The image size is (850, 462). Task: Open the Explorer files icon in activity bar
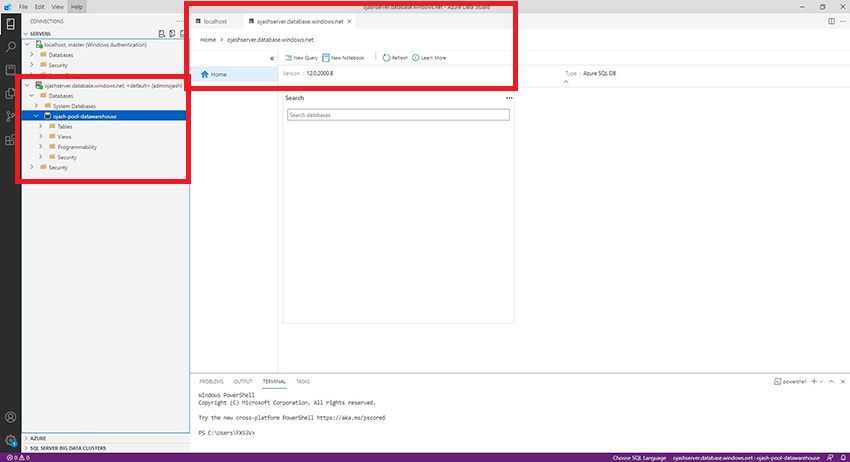coord(10,93)
